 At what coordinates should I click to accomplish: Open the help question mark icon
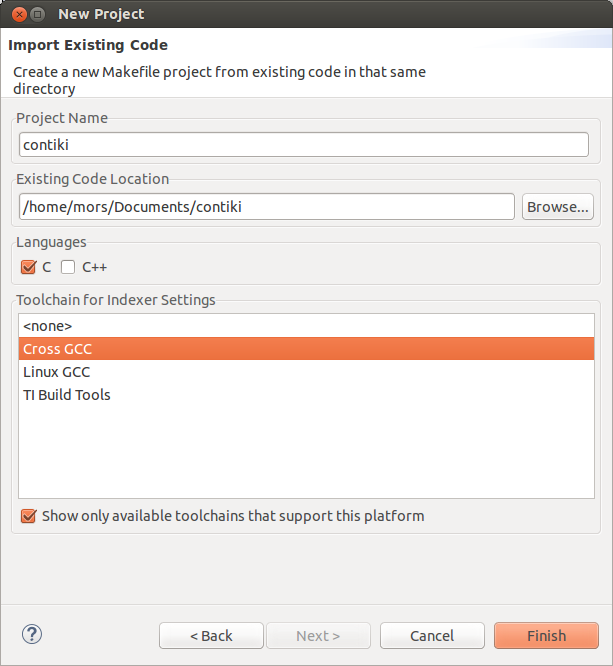pyautogui.click(x=32, y=634)
